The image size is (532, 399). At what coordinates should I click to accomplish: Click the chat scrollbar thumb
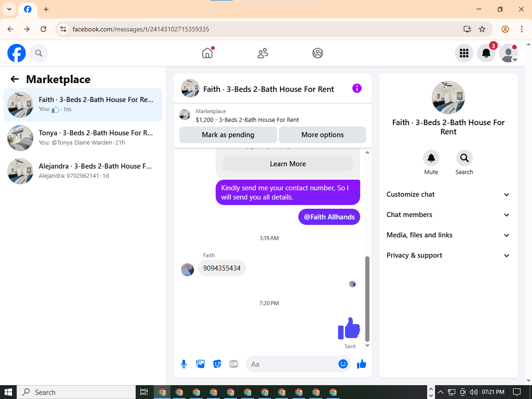tap(367, 299)
